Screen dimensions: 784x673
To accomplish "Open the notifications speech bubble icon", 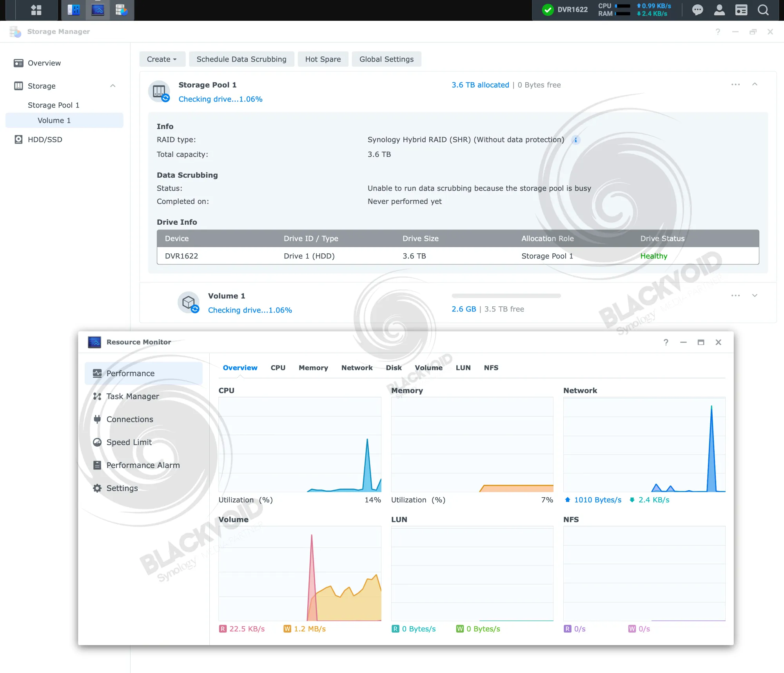I will click(x=697, y=10).
